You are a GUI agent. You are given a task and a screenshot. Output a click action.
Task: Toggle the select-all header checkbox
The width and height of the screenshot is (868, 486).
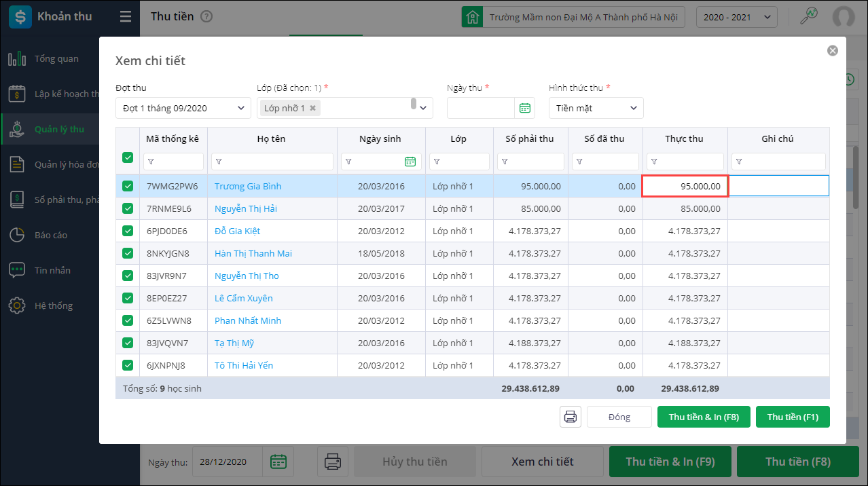pyautogui.click(x=128, y=157)
